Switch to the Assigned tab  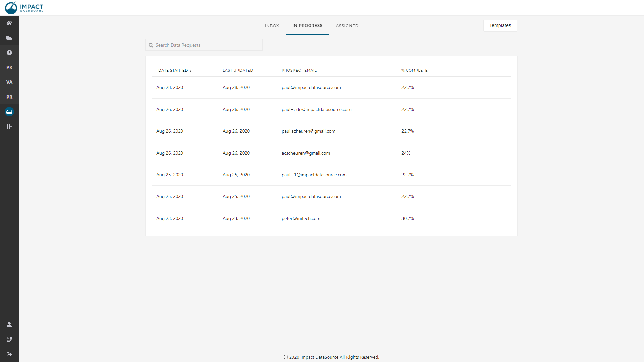point(347,26)
